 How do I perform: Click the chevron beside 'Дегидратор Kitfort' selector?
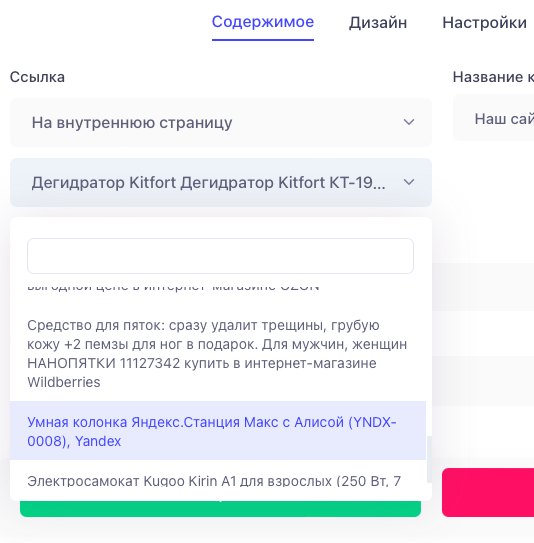[x=409, y=182]
